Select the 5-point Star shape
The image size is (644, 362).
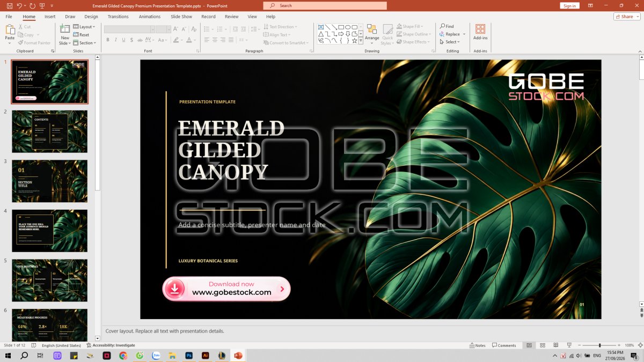pos(354,40)
